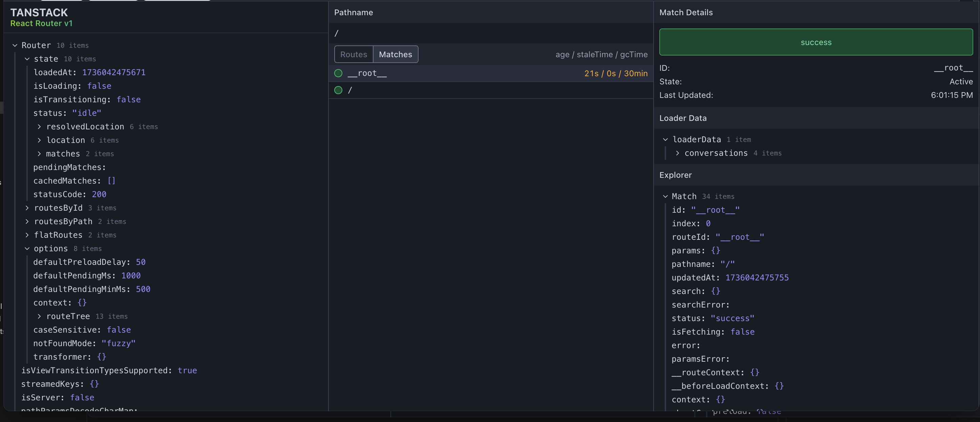Viewport: 980px width, 422px height.
Task: Click green status dot of __root__ match
Action: (x=338, y=73)
